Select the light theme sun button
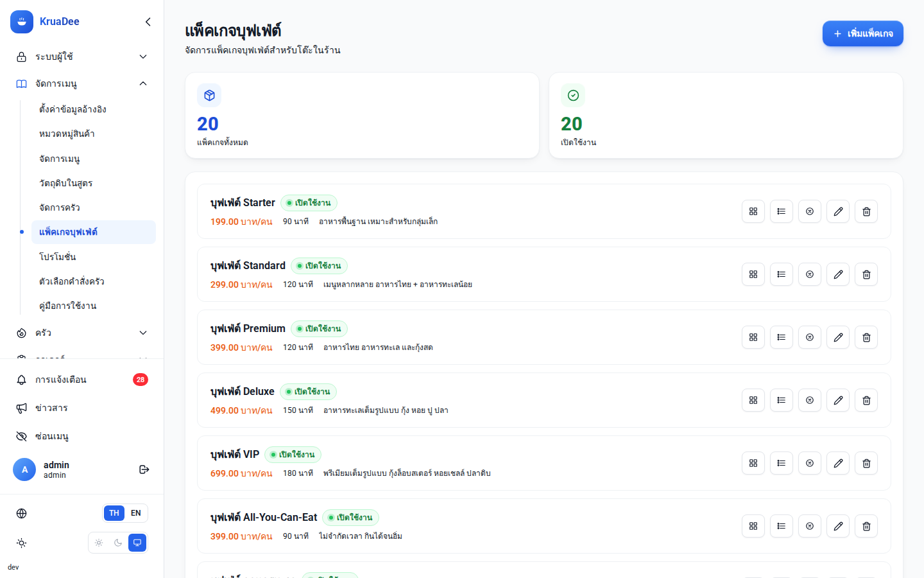The width and height of the screenshot is (924, 578). (99, 543)
